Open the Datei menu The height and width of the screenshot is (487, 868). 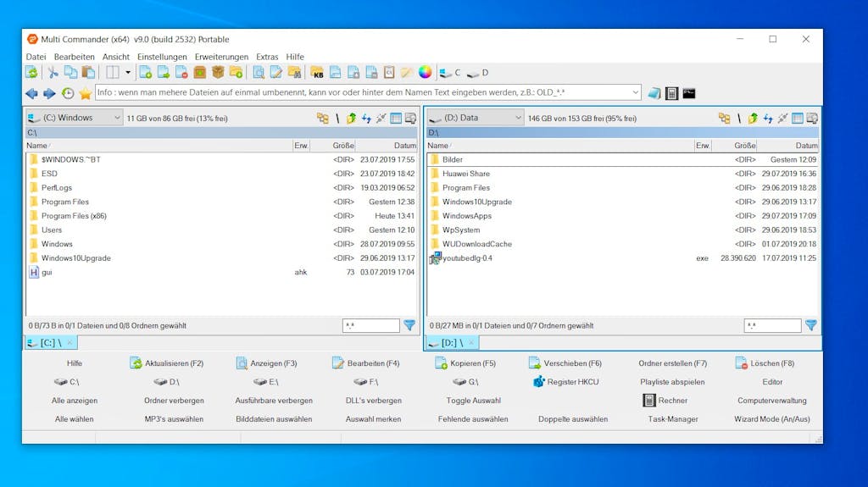click(x=36, y=57)
